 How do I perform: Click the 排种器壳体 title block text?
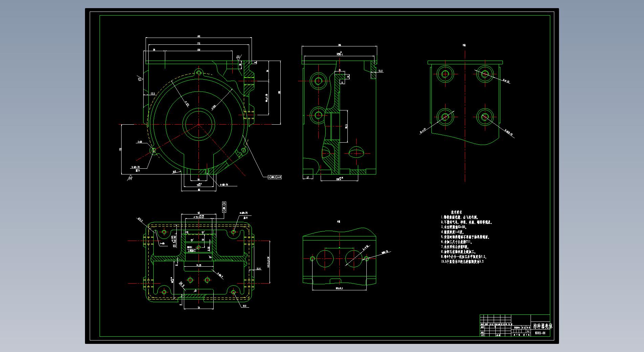tap(543, 326)
